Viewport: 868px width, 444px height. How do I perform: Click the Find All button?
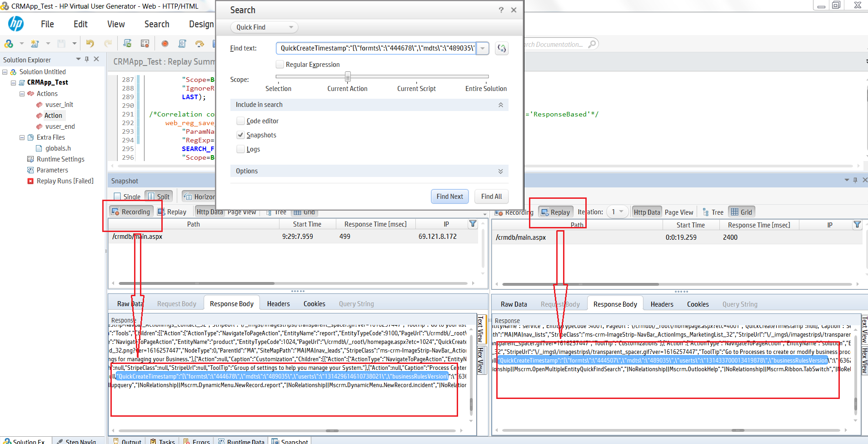tap(492, 197)
